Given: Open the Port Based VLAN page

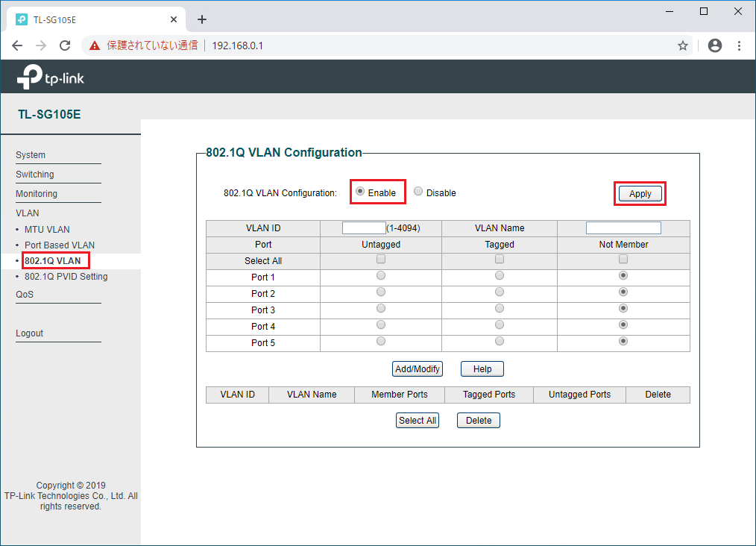Looking at the screenshot, I should pyautogui.click(x=60, y=245).
